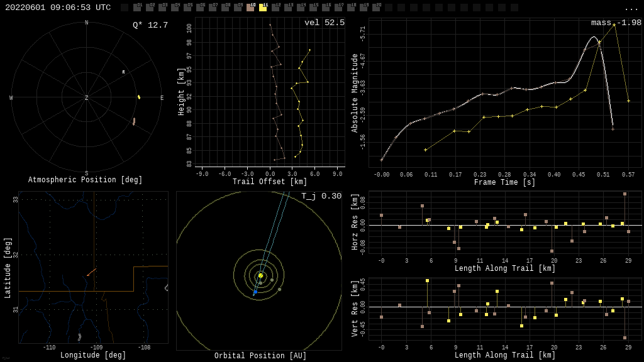Click the vel 52.5 velocity readout
Image resolution: width=644 pixels, height=362 pixels.
click(324, 23)
